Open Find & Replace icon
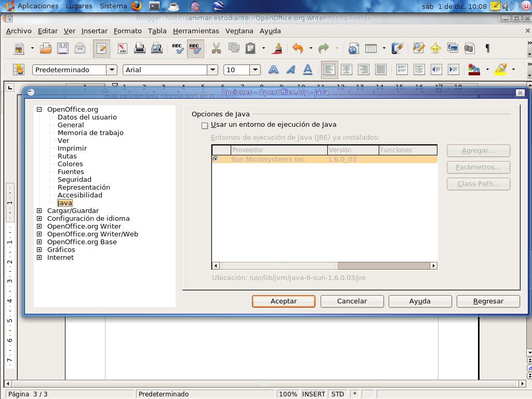This screenshot has height=399, width=532. click(419, 48)
